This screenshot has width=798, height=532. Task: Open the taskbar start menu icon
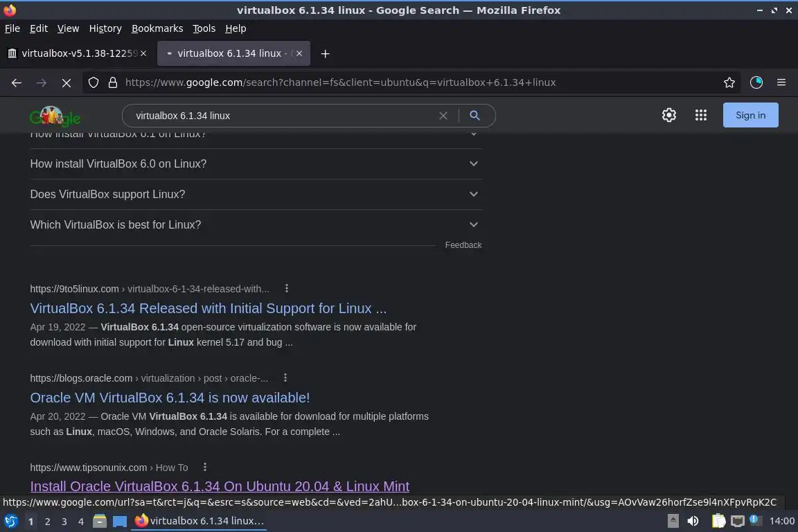click(x=10, y=522)
